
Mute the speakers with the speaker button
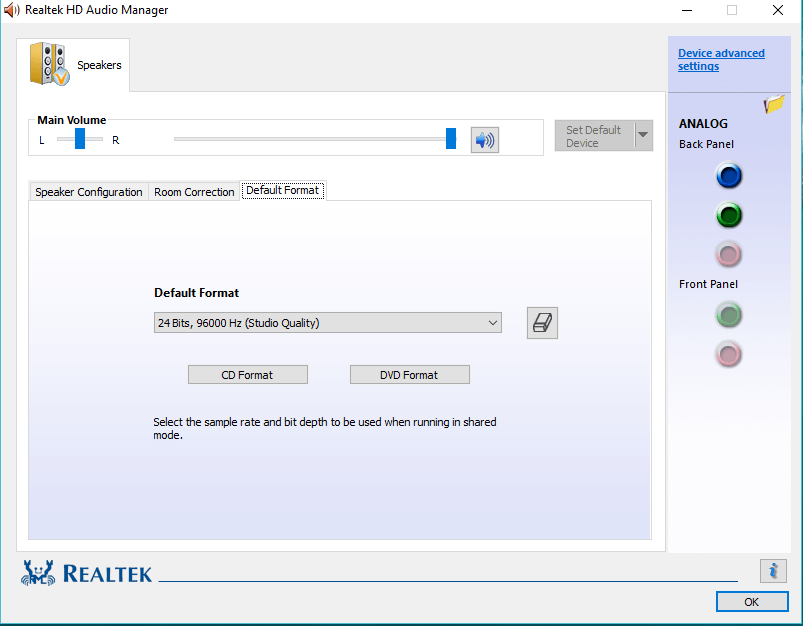tap(484, 139)
